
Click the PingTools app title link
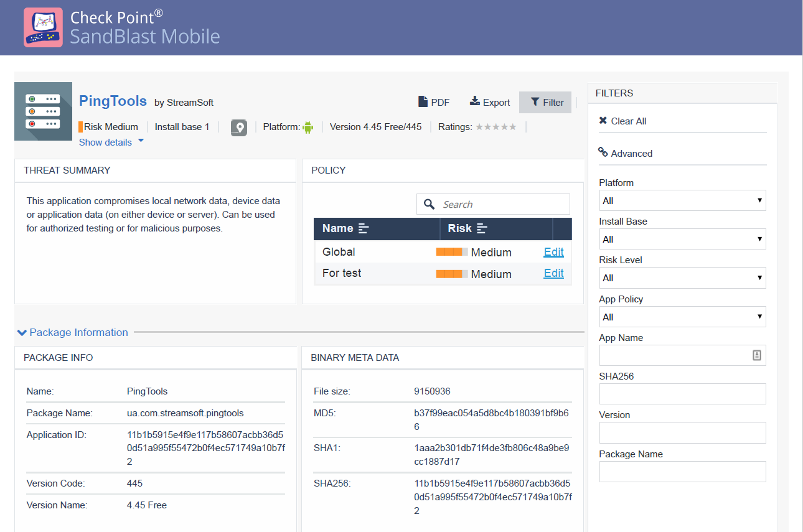point(113,101)
